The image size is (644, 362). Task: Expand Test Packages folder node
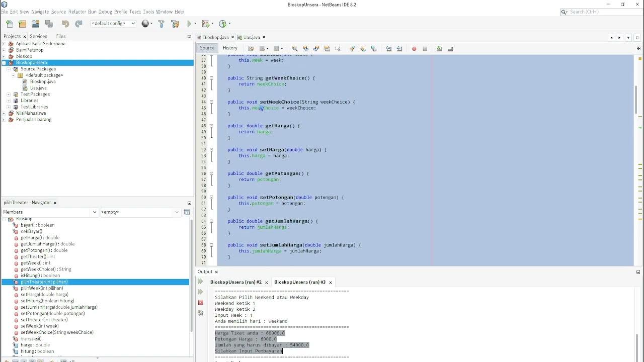(x=9, y=95)
